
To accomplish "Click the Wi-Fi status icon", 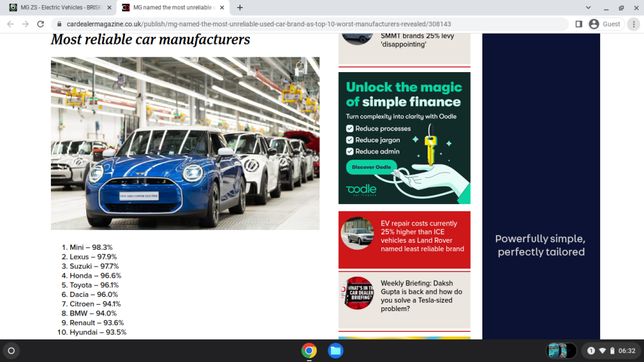I will [x=603, y=351].
